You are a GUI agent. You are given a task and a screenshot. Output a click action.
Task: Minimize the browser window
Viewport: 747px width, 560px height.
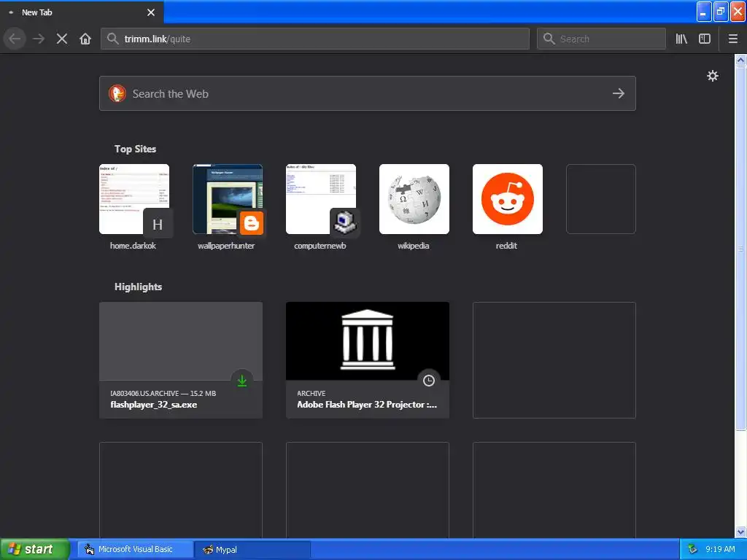(703, 12)
